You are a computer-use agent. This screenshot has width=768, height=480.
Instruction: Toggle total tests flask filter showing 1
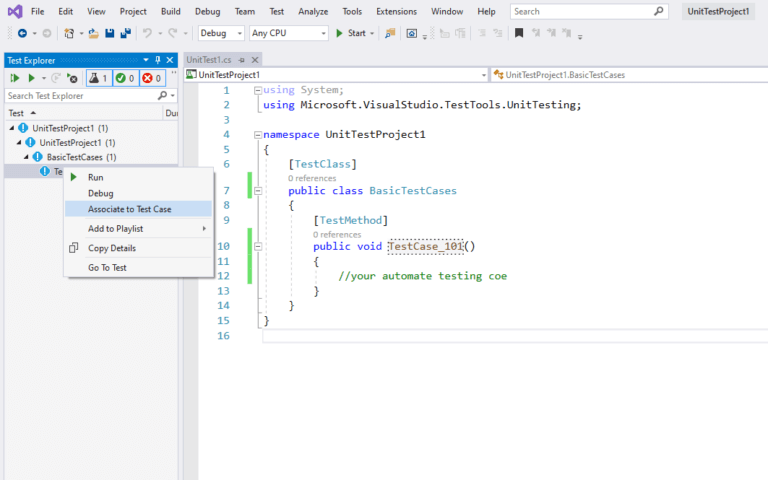click(99, 78)
